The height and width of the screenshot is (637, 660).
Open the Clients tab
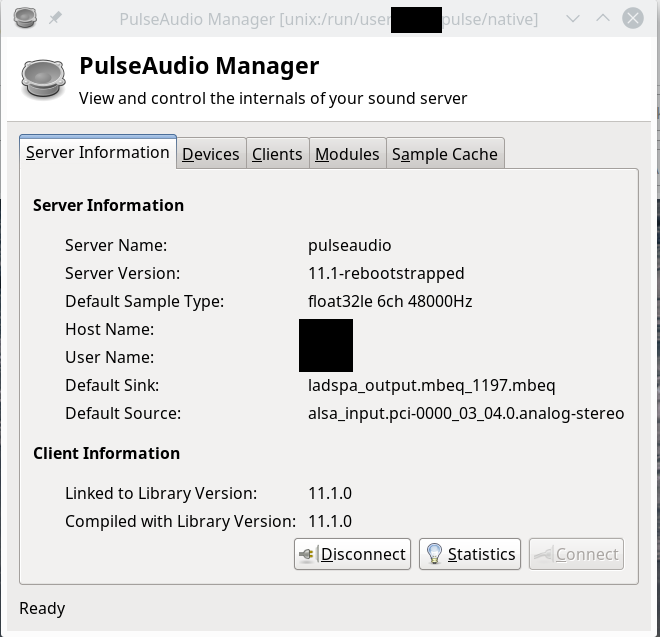277,154
